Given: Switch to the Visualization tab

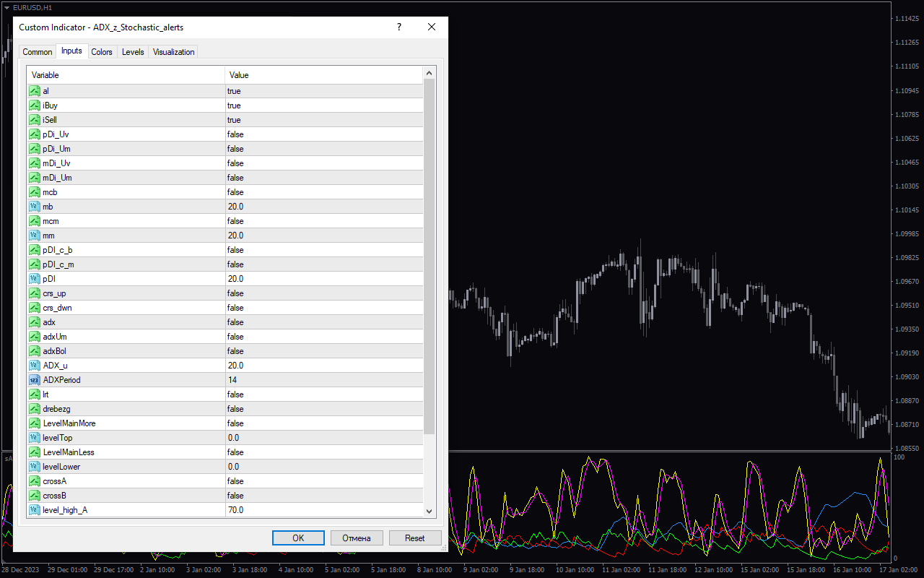Looking at the screenshot, I should click(x=173, y=52).
